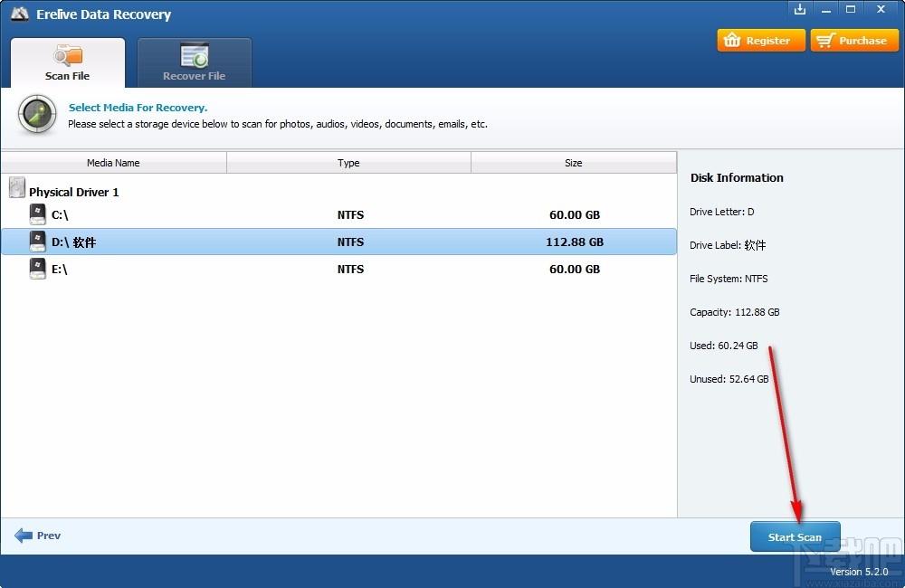Click the Register button
Image resolution: width=905 pixels, height=588 pixels.
pos(761,41)
